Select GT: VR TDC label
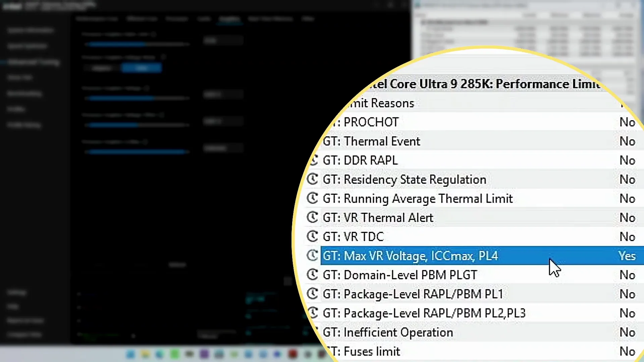 click(353, 237)
